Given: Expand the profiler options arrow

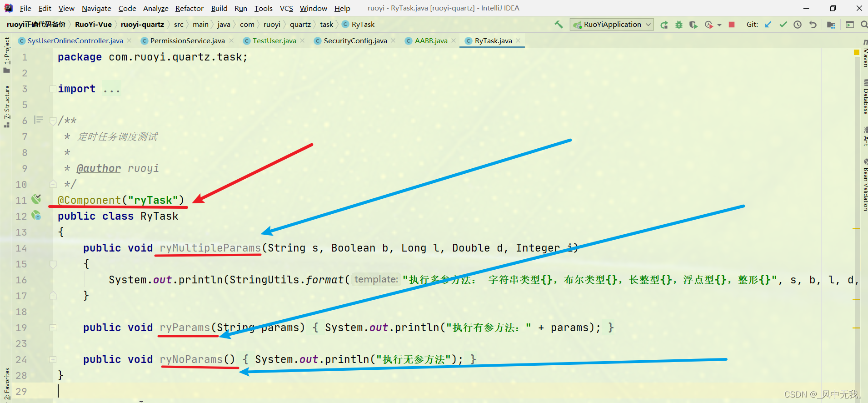Looking at the screenshot, I should 719,25.
